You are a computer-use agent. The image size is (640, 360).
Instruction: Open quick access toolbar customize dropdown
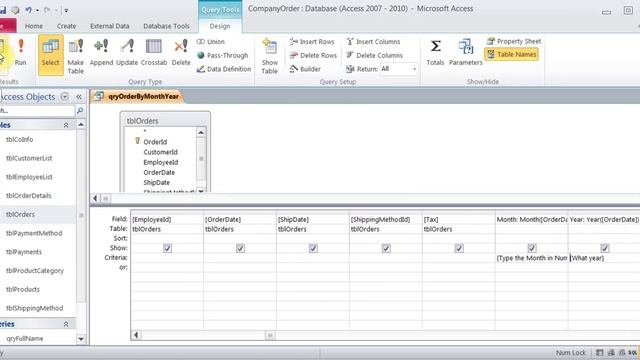[x=66, y=10]
